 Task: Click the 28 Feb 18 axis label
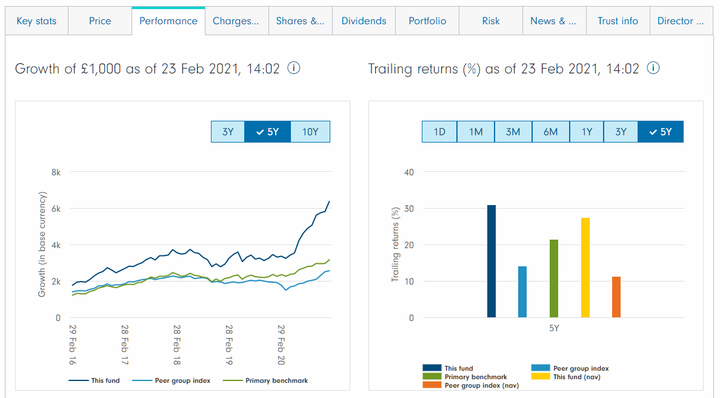(x=177, y=345)
